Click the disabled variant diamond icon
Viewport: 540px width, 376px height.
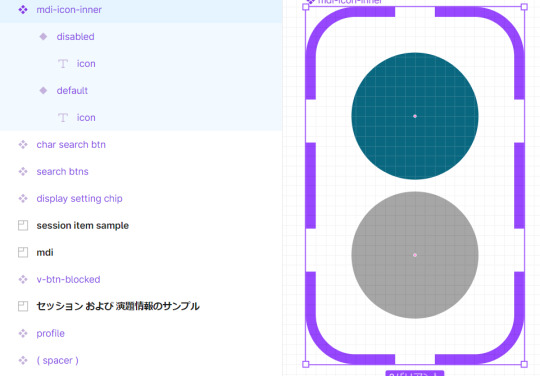(43, 36)
